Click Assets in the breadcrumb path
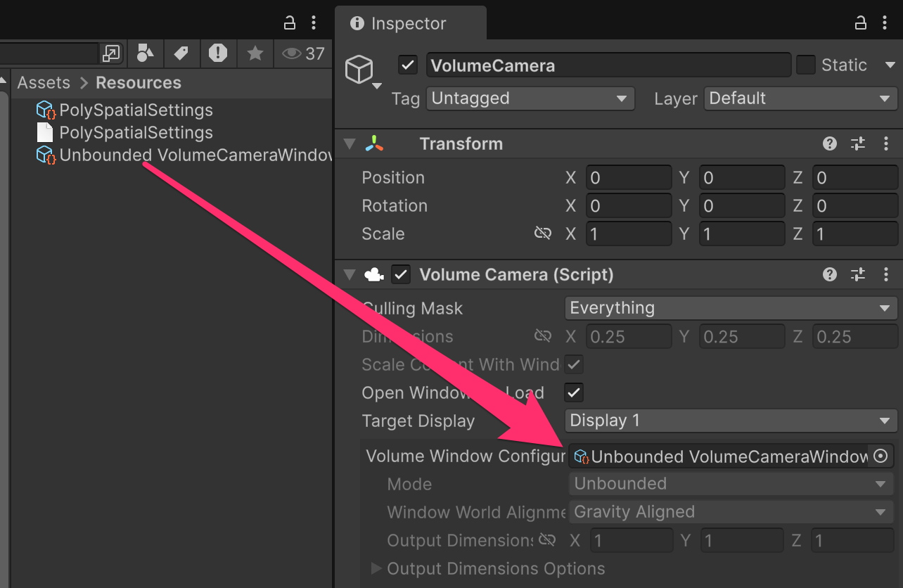903x588 pixels. click(44, 82)
